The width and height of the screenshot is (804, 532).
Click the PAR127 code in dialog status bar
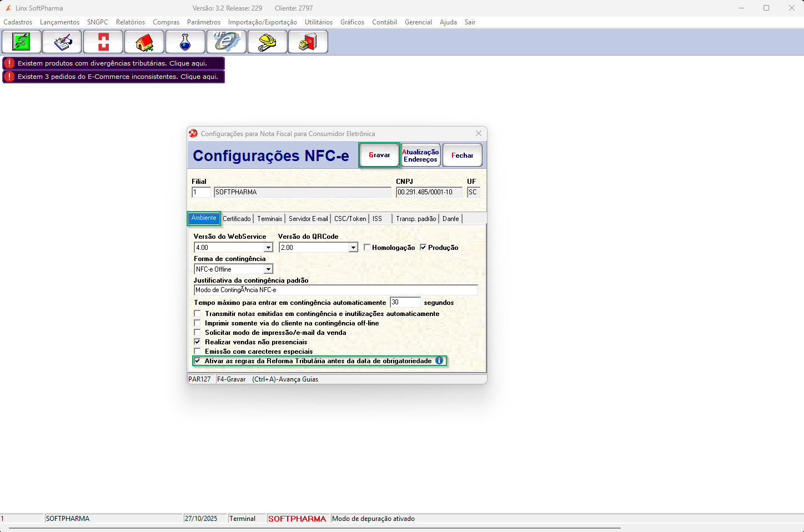pyautogui.click(x=199, y=379)
